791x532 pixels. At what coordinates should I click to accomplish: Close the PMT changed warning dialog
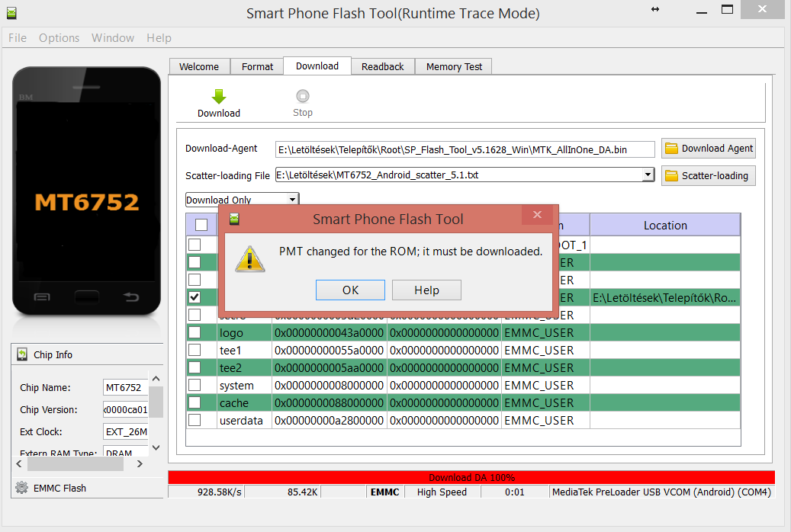click(537, 215)
